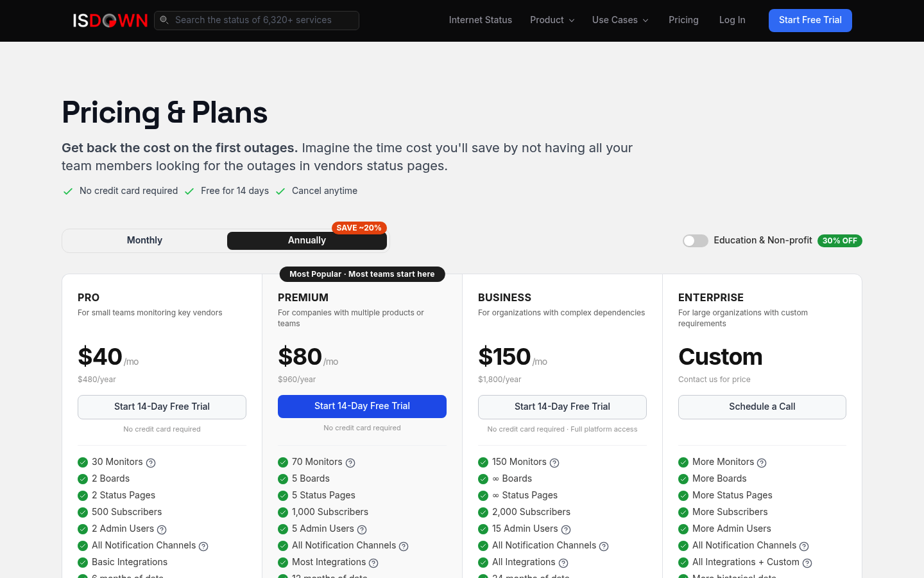
Task: Click the services search input field
Action: (x=257, y=20)
